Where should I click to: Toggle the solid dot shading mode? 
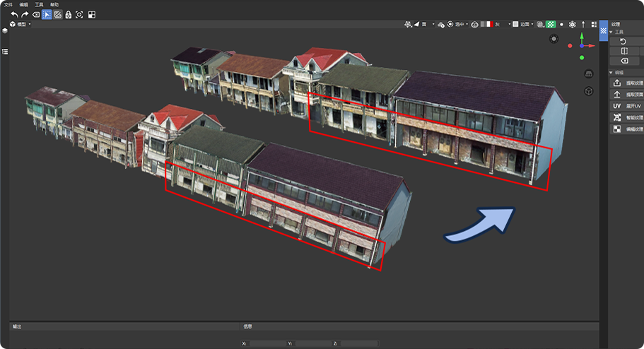pos(561,24)
